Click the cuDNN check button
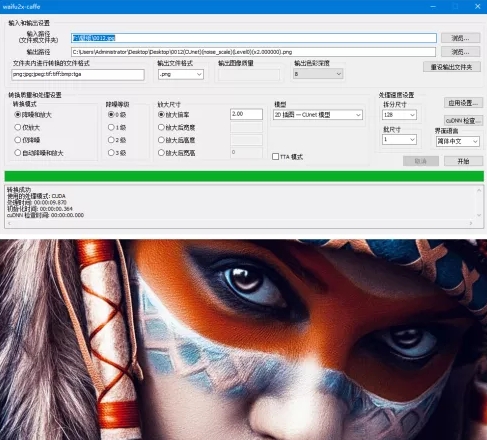Image resolution: width=487 pixels, height=440 pixels. [x=463, y=120]
